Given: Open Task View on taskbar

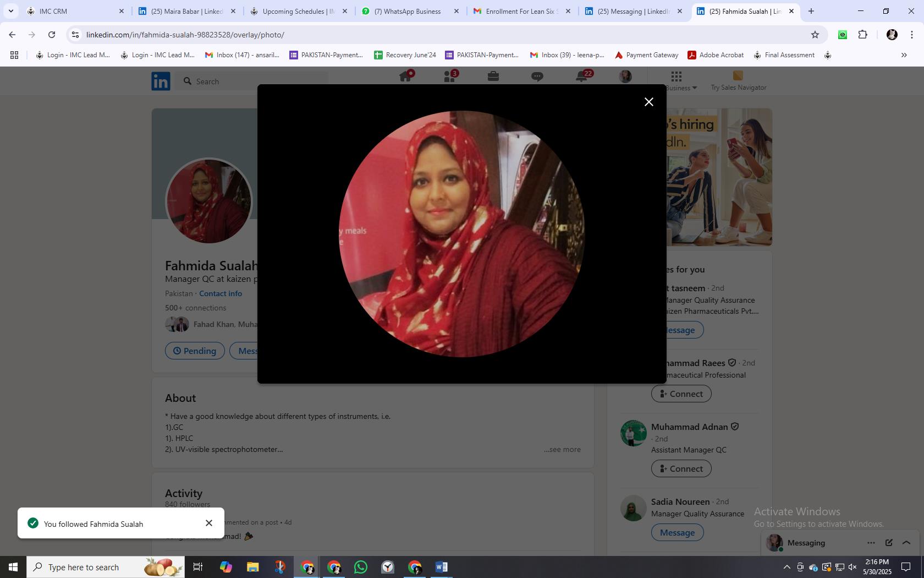Looking at the screenshot, I should pyautogui.click(x=198, y=567).
